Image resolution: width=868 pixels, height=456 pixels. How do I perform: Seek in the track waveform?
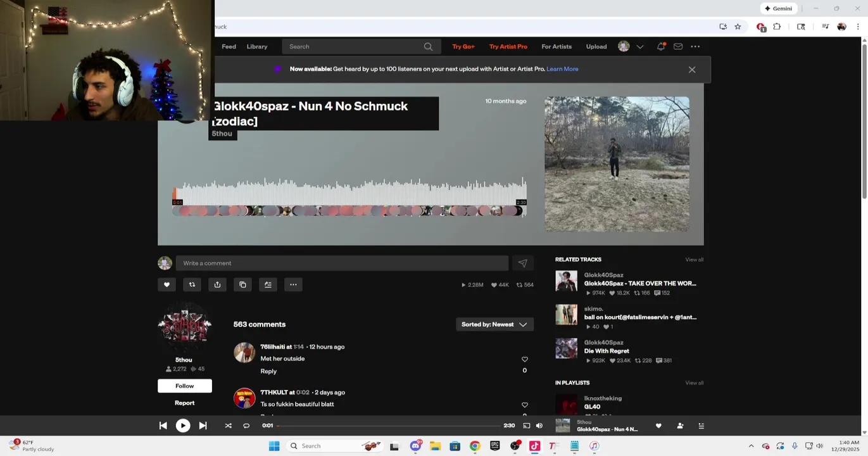(x=349, y=193)
